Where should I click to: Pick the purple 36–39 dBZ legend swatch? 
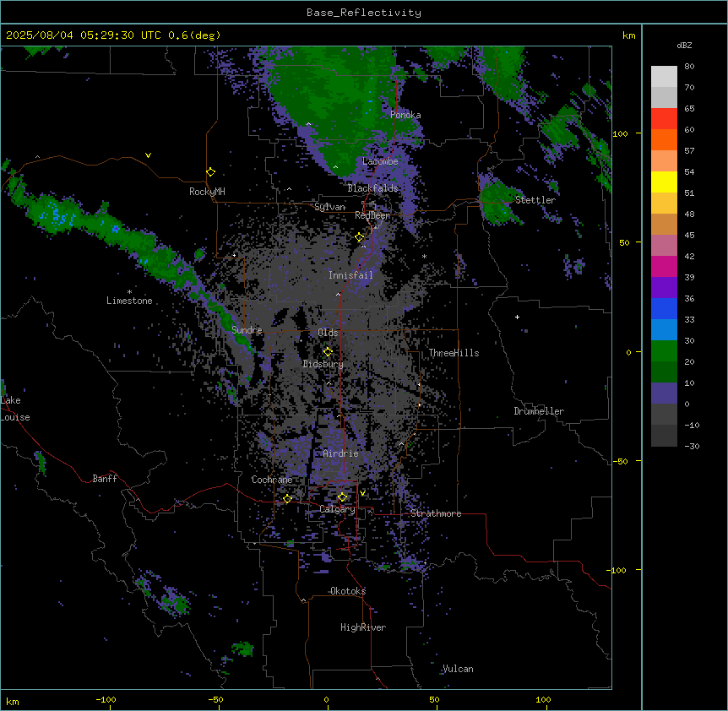point(664,287)
